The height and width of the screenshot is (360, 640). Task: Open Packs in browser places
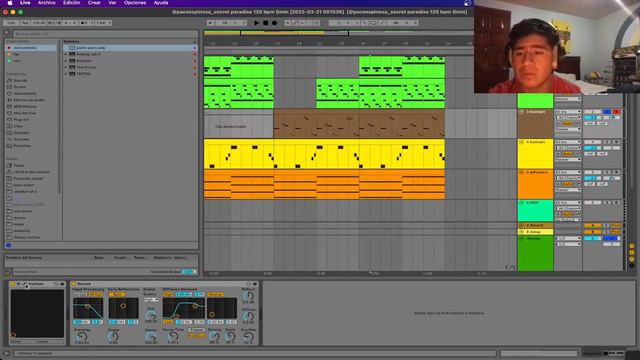pyautogui.click(x=19, y=165)
